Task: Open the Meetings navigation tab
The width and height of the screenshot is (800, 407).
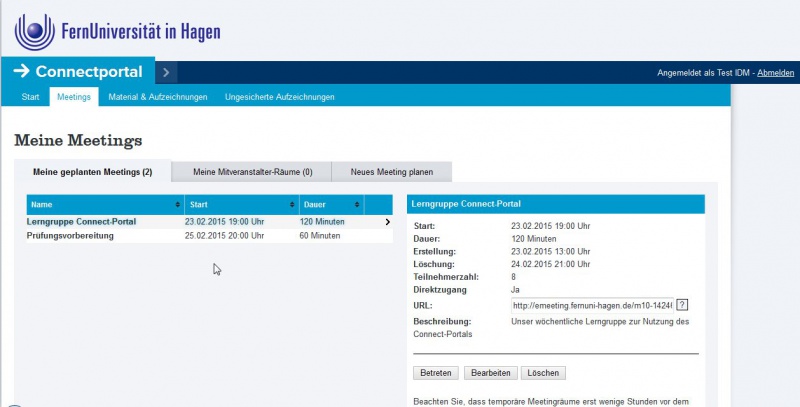Action: point(74,97)
